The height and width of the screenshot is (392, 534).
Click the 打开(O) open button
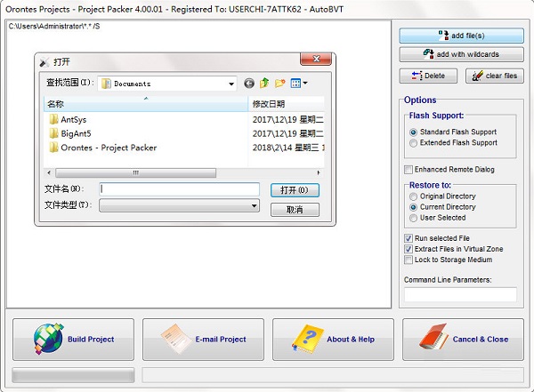click(295, 190)
